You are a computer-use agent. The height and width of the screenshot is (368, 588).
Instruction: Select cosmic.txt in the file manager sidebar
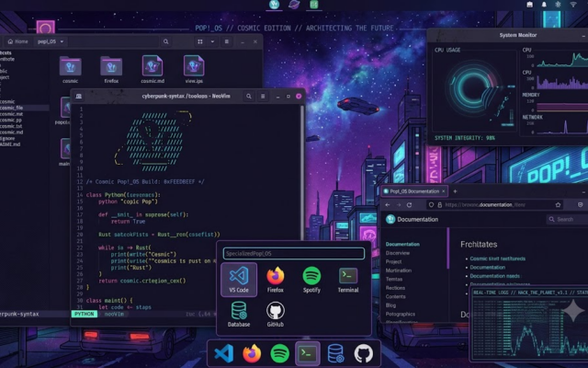coord(11,126)
